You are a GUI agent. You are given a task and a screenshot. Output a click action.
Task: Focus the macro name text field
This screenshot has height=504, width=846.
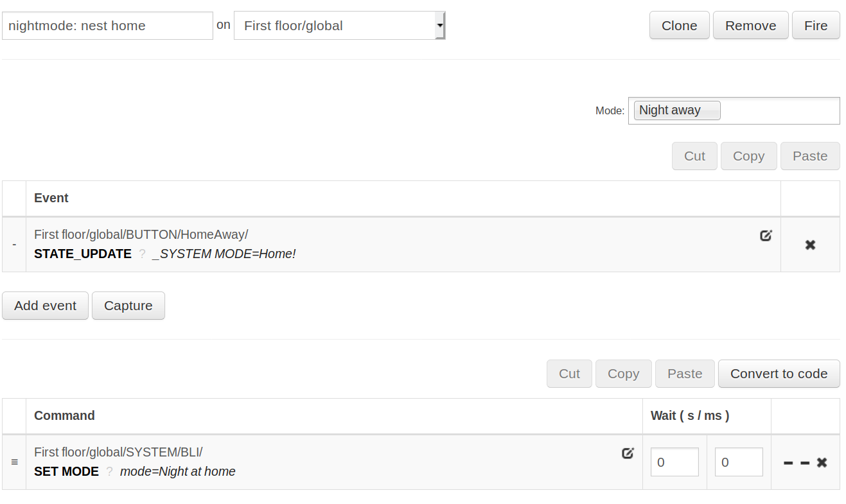pos(107,26)
